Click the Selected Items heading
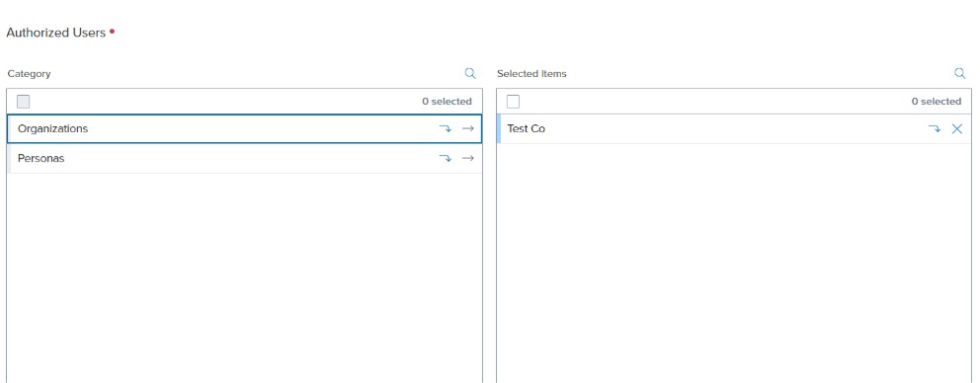 [531, 74]
